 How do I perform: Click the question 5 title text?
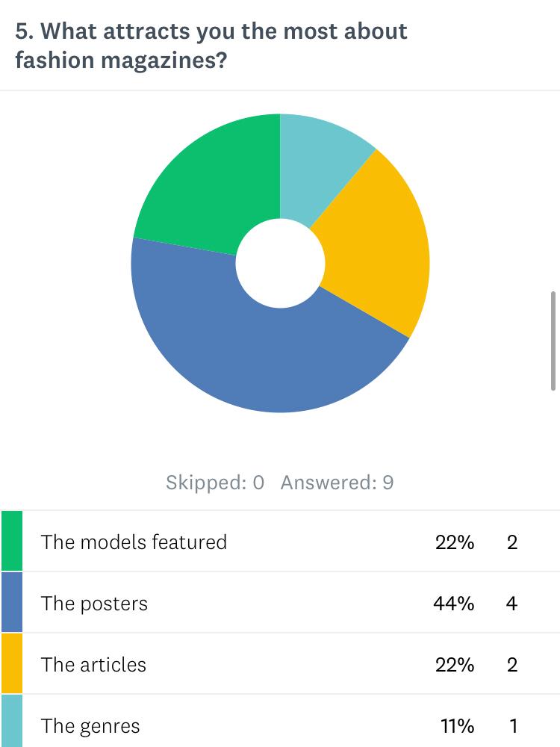(x=211, y=45)
